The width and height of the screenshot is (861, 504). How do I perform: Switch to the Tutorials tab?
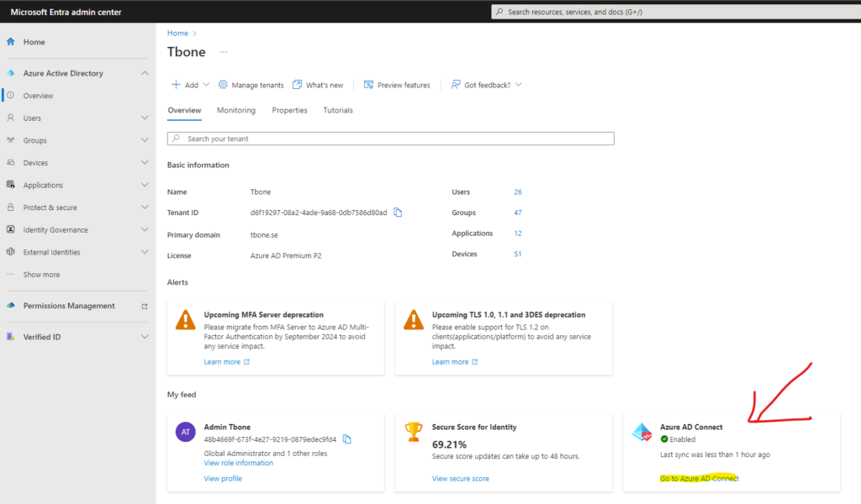[338, 110]
